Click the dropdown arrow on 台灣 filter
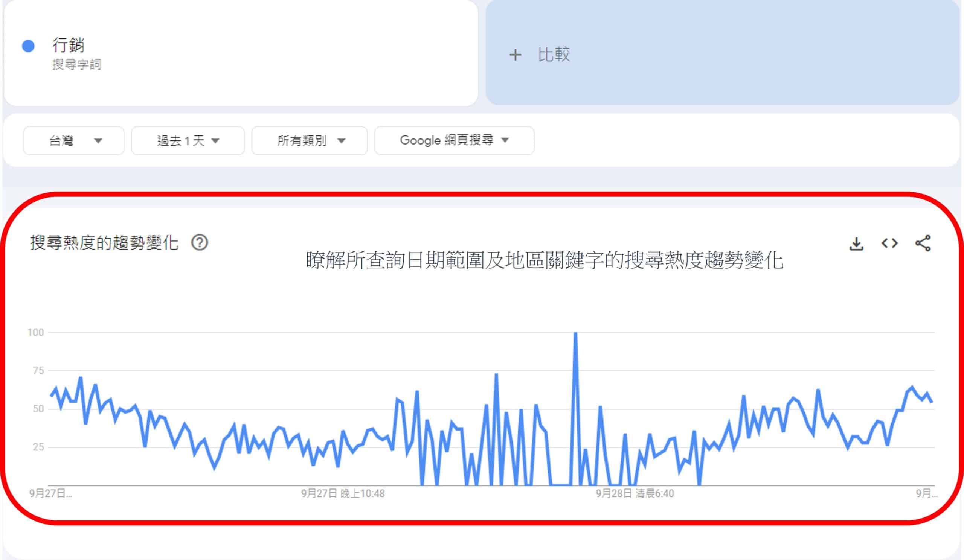This screenshot has width=964, height=560. tap(99, 141)
